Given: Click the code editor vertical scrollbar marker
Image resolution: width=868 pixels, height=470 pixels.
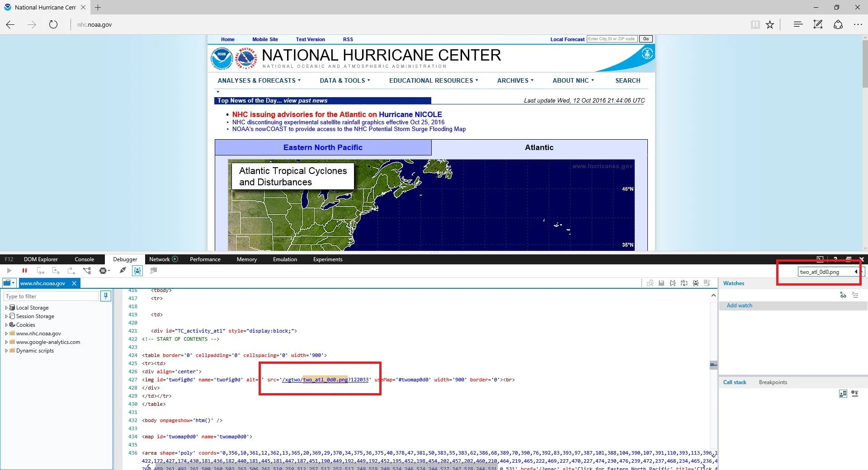Looking at the screenshot, I should coord(713,364).
